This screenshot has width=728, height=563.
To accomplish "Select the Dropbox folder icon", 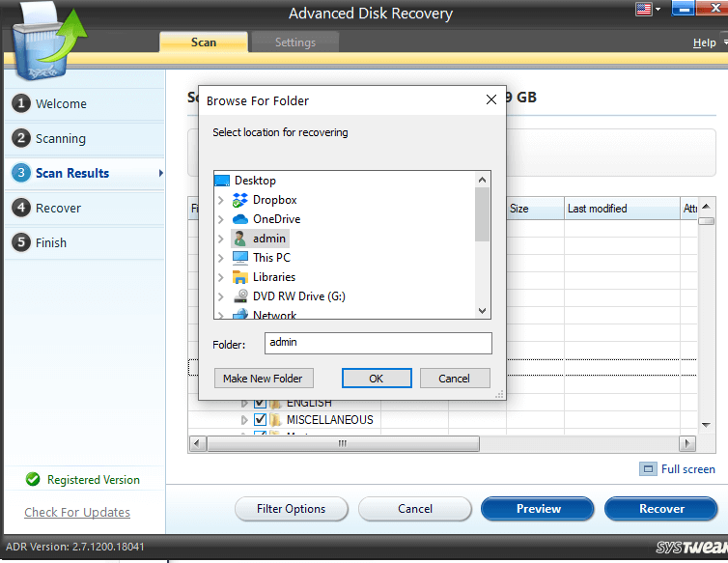I will coord(240,200).
